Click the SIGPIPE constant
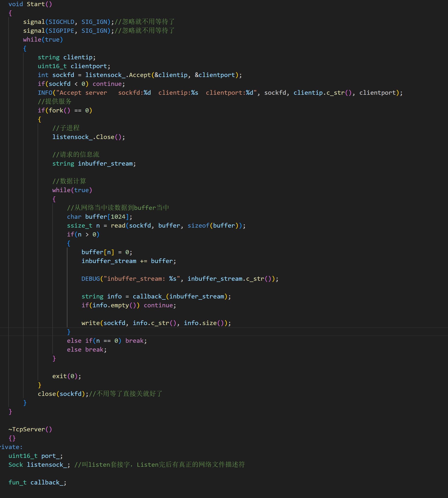This screenshot has height=498, width=448. [61, 31]
